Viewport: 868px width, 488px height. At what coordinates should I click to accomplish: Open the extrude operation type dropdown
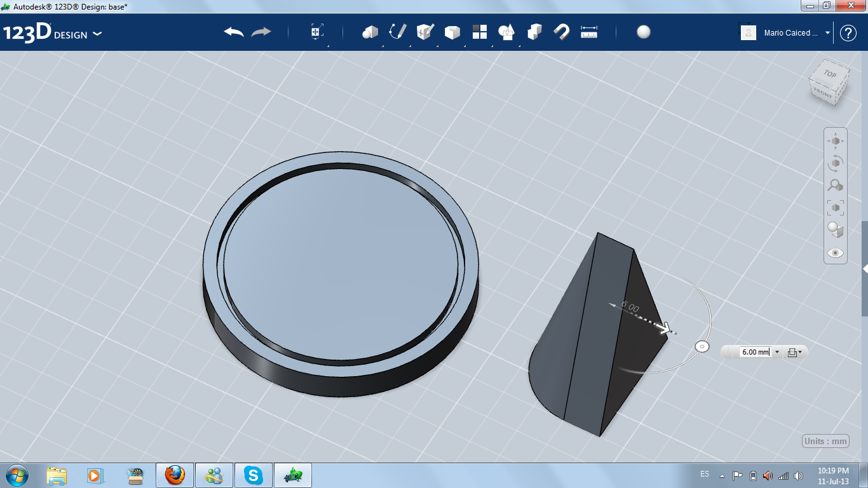[x=794, y=352]
